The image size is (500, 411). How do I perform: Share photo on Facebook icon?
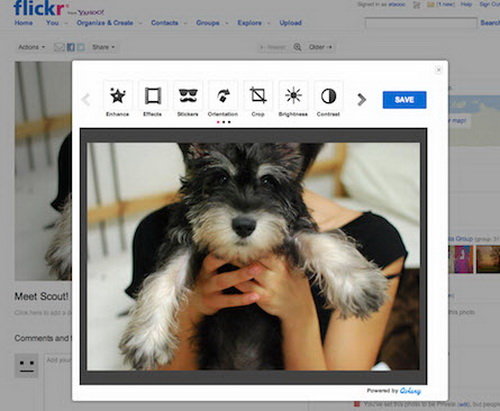(x=71, y=47)
